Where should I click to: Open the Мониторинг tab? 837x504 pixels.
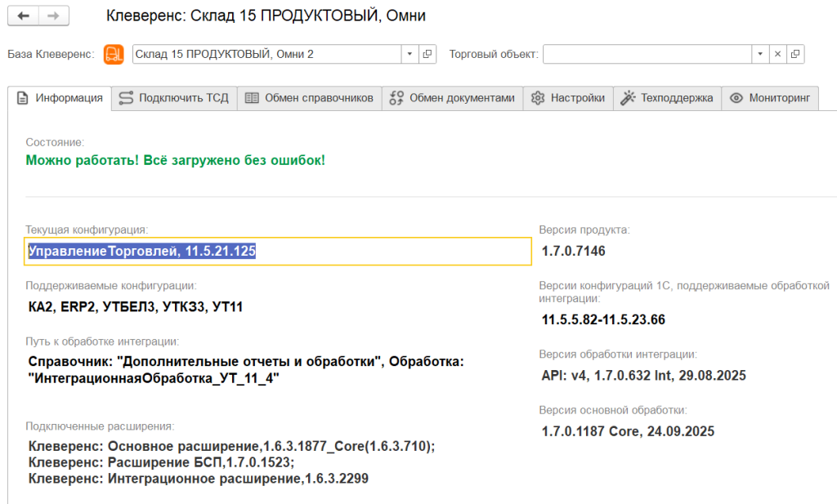coord(769,98)
